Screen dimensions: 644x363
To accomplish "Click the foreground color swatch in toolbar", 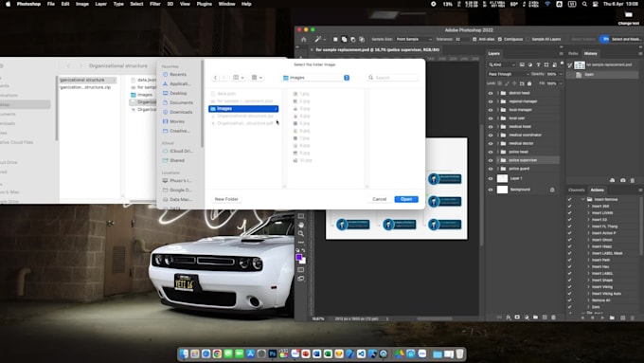I will [299, 258].
